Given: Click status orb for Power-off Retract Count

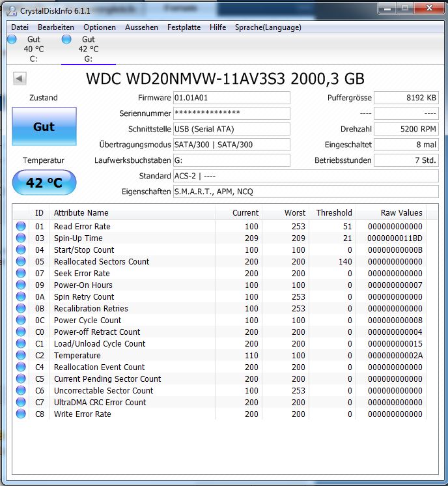Looking at the screenshot, I should pyautogui.click(x=21, y=332).
